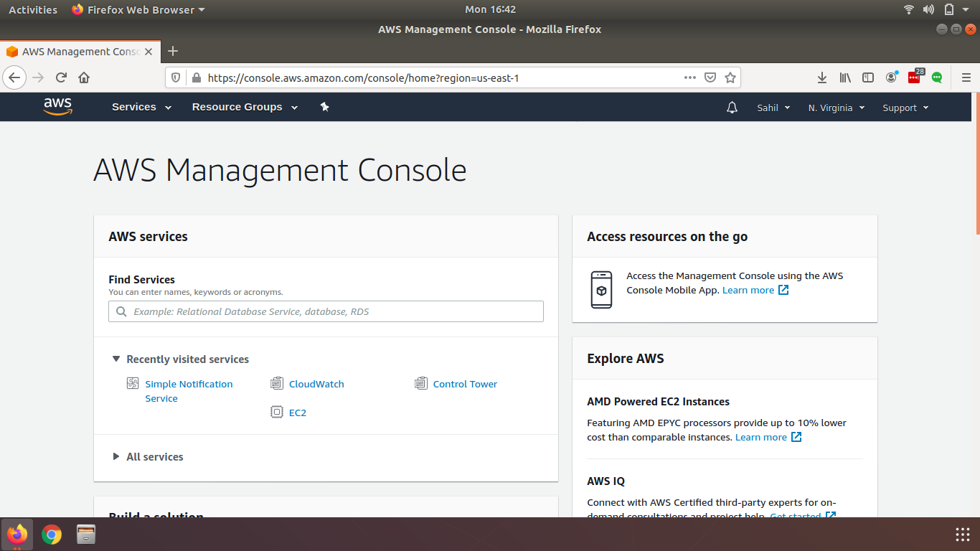This screenshot has width=980, height=551.
Task: Open the EC2 link
Action: pos(298,413)
